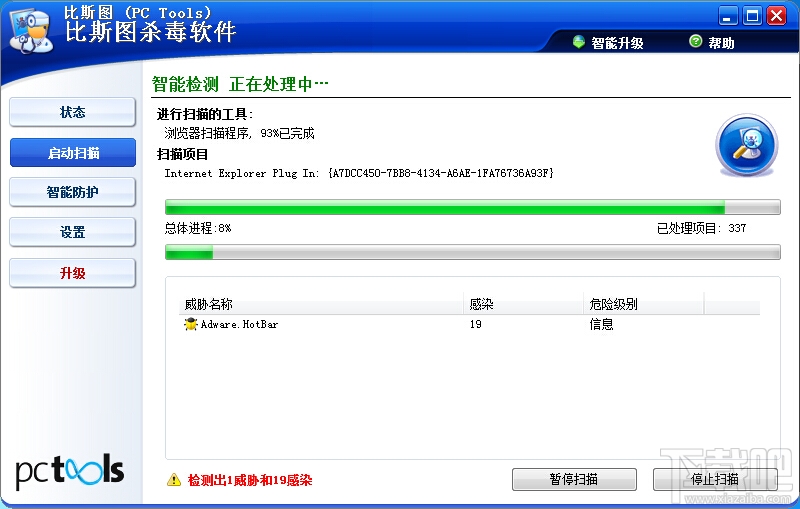Click the Adware.HotBar bug icon
800x509 pixels.
191,324
